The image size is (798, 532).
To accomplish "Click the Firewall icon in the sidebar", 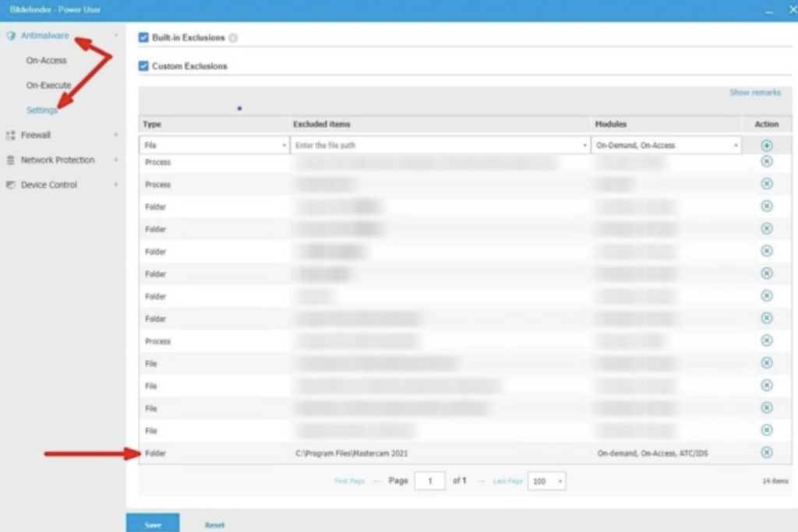I will pos(10,136).
